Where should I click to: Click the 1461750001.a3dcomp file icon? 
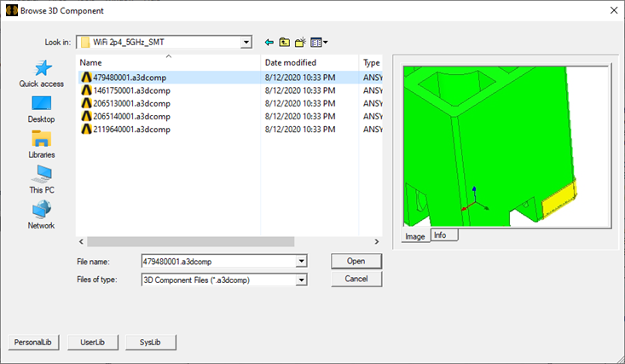pyautogui.click(x=86, y=90)
